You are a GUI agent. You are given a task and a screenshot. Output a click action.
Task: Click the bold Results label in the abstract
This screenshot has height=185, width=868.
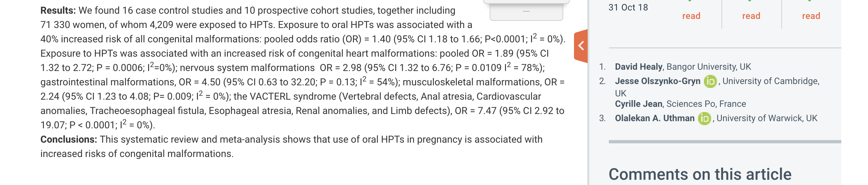58,10
